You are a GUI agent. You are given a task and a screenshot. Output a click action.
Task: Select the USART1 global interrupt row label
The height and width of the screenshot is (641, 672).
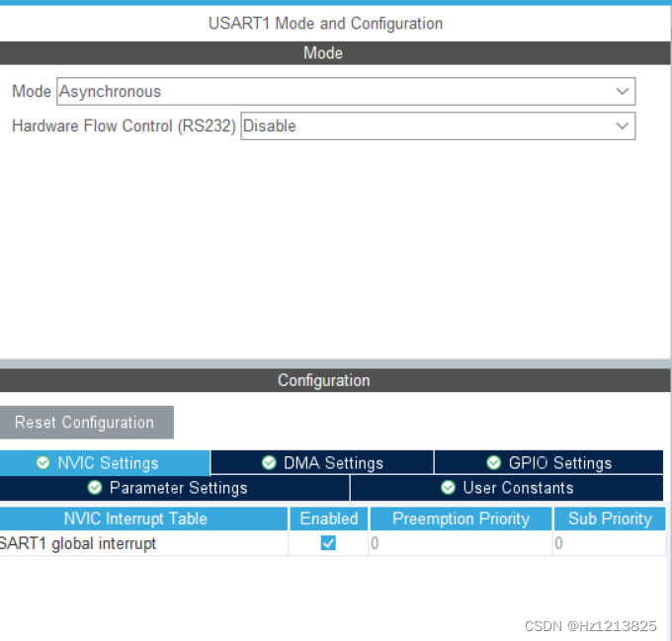(x=77, y=543)
